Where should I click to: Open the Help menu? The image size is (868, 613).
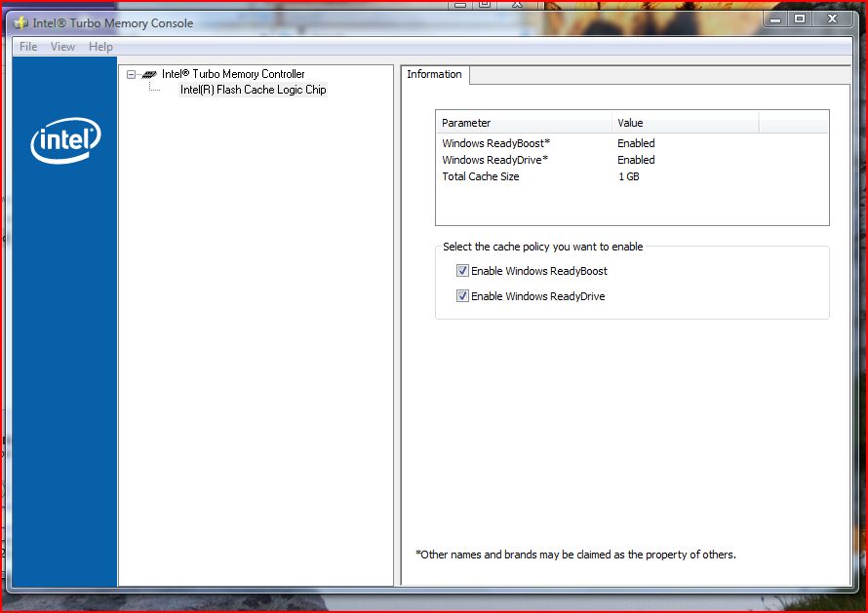[x=100, y=47]
